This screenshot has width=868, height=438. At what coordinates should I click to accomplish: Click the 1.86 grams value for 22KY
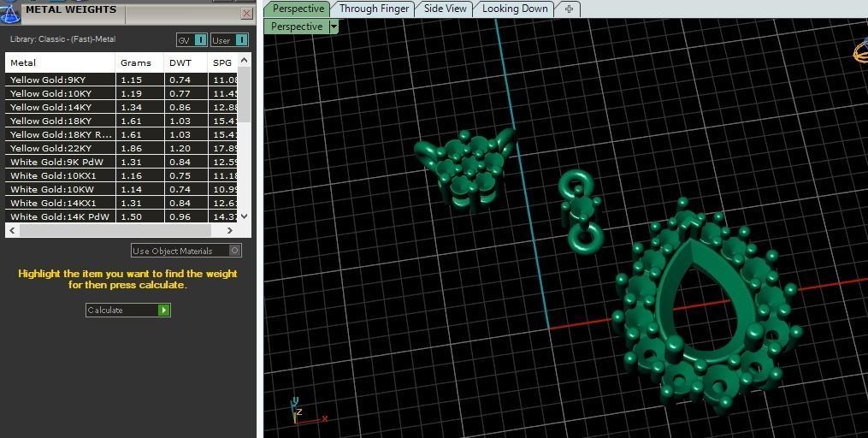[131, 148]
